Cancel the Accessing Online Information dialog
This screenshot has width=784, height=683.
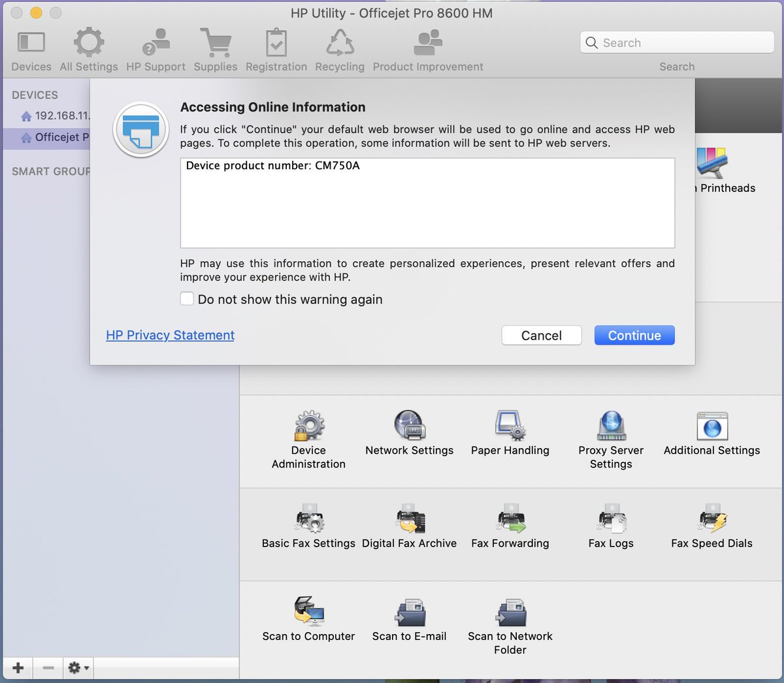point(542,335)
